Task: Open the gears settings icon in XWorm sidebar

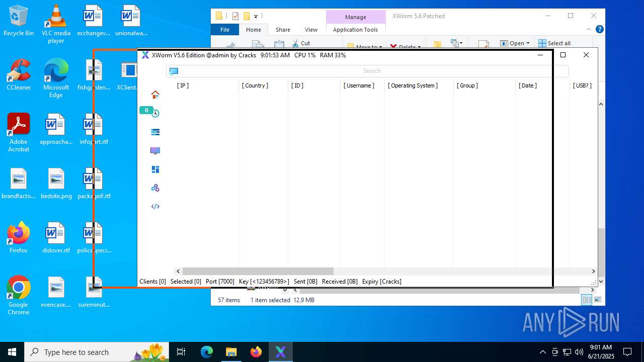Action: pos(155,188)
